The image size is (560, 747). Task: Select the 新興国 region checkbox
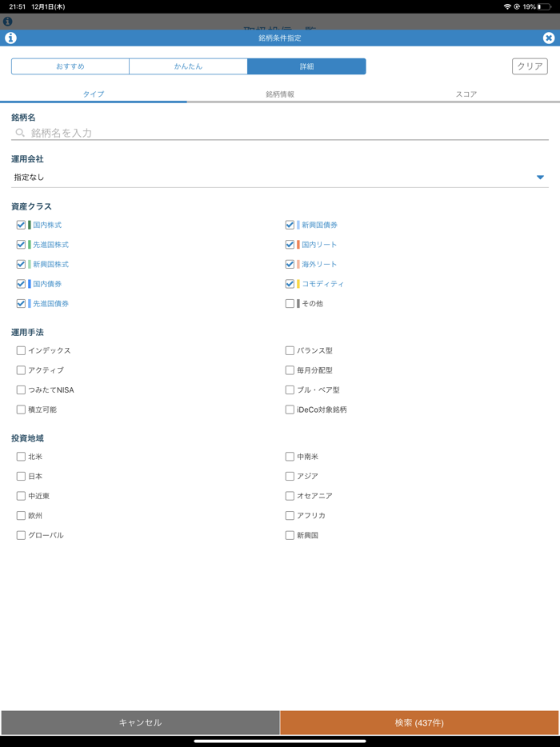290,536
